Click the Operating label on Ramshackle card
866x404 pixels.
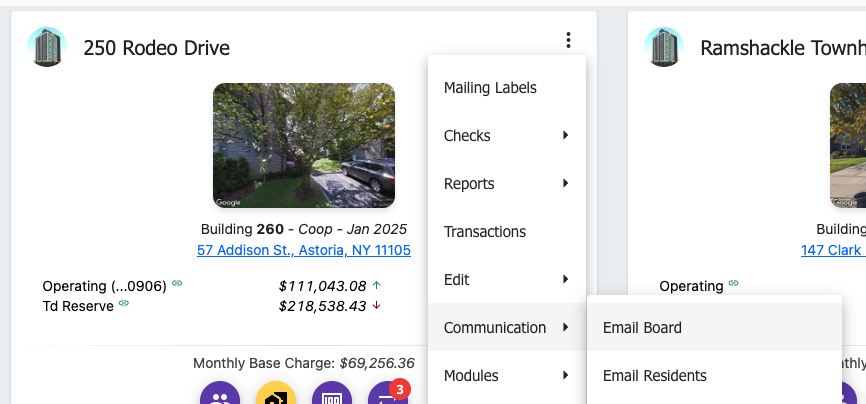click(691, 286)
